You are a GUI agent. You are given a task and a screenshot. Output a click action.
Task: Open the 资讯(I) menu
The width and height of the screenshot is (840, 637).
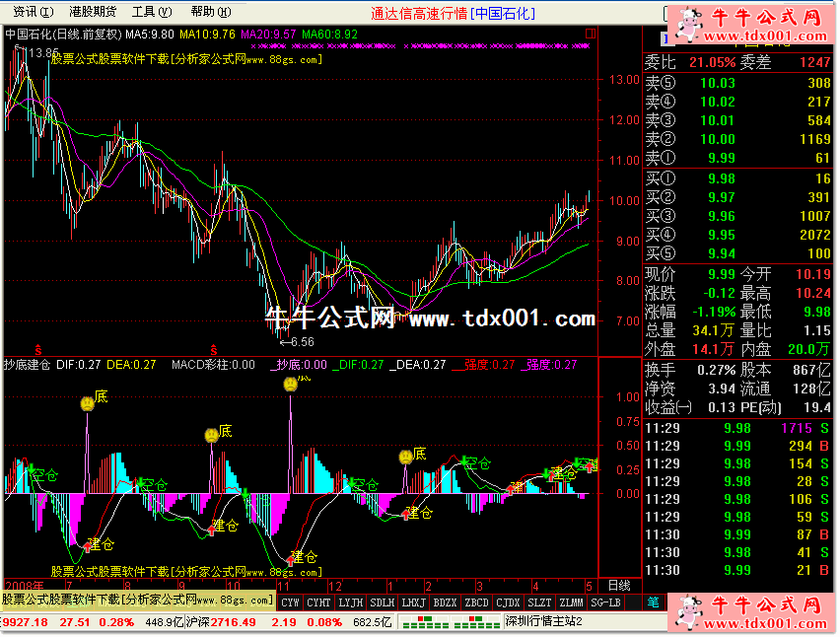[x=34, y=11]
